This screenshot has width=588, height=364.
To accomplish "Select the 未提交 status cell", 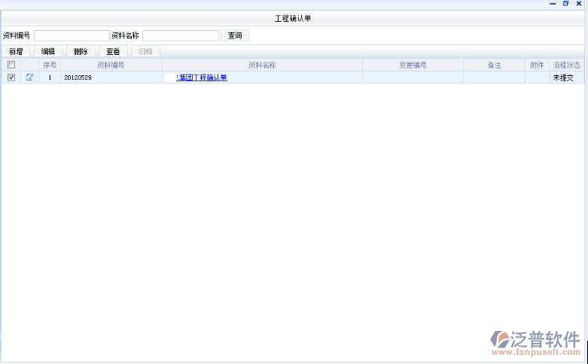I will [x=563, y=77].
